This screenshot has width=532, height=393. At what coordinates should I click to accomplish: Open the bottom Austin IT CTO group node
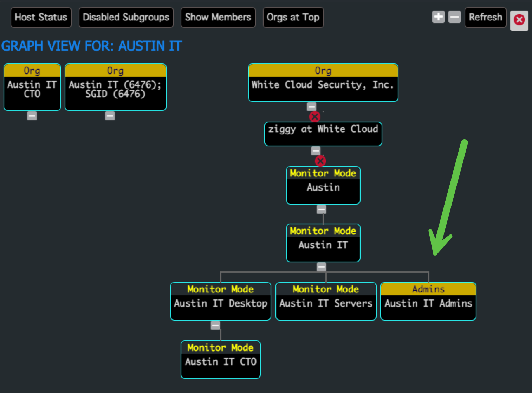coord(220,360)
